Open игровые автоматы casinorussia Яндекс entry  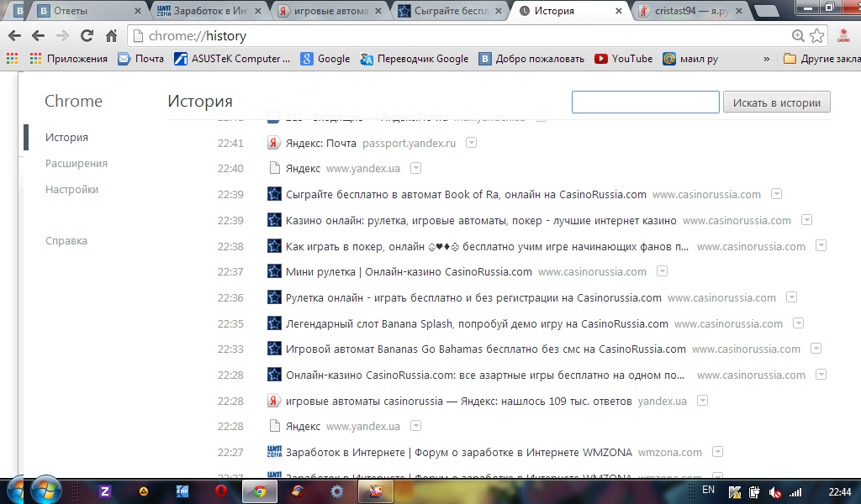click(x=458, y=402)
